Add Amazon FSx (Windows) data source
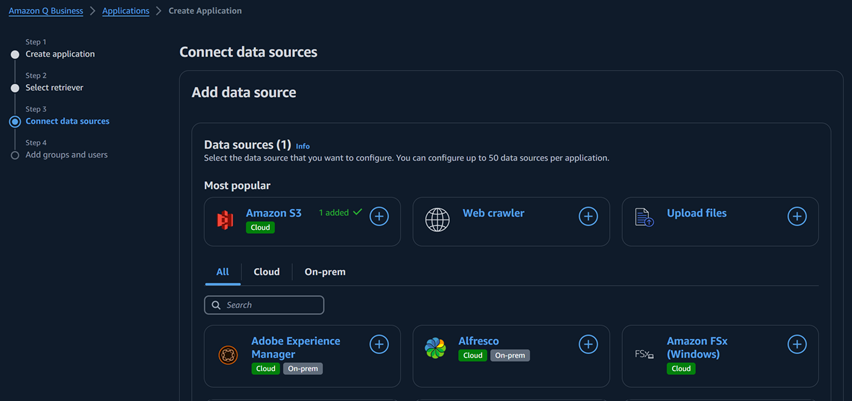 pyautogui.click(x=797, y=344)
